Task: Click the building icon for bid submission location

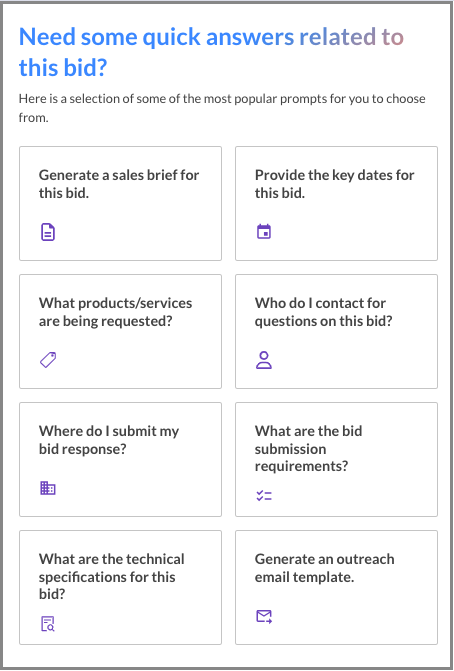Action: (48, 488)
